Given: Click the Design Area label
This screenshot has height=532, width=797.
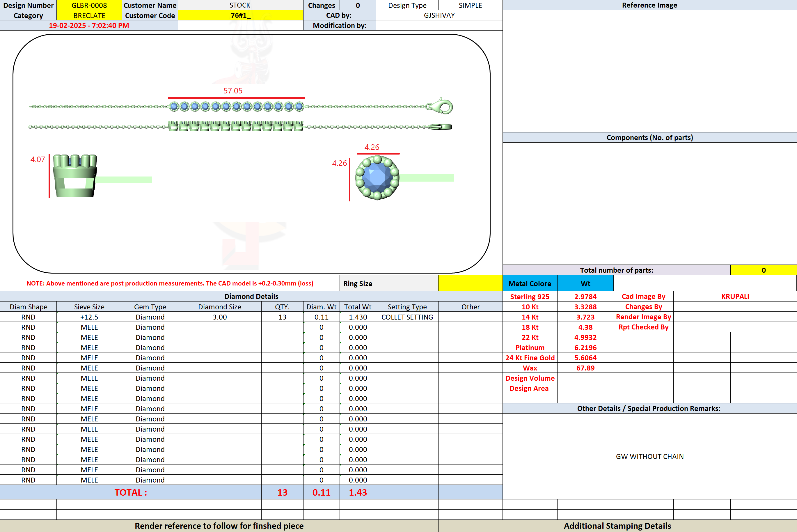Looking at the screenshot, I should [x=529, y=388].
